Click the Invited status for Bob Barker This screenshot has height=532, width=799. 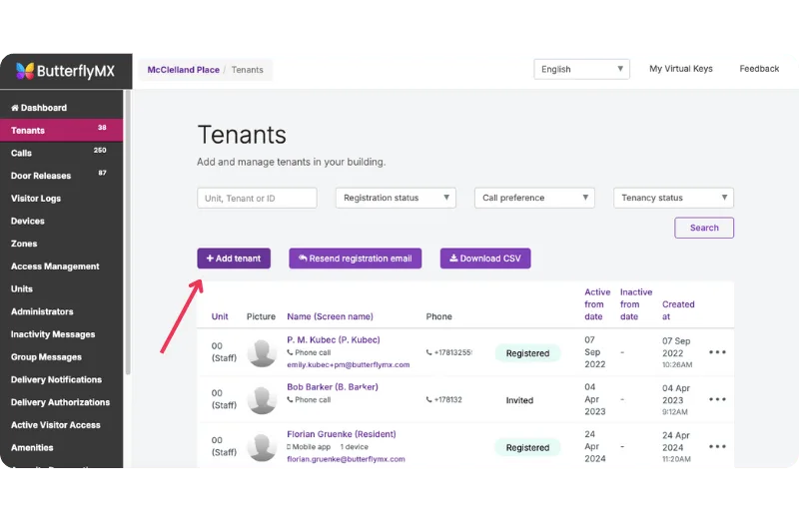(x=519, y=400)
